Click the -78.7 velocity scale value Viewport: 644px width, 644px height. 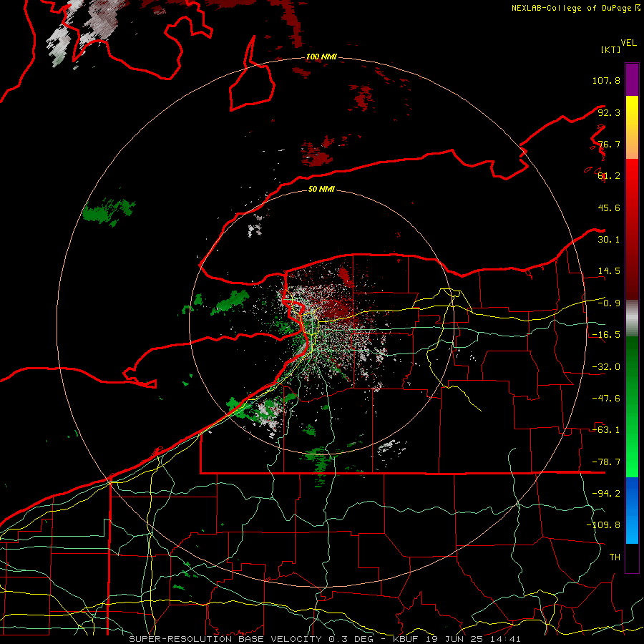(606, 462)
